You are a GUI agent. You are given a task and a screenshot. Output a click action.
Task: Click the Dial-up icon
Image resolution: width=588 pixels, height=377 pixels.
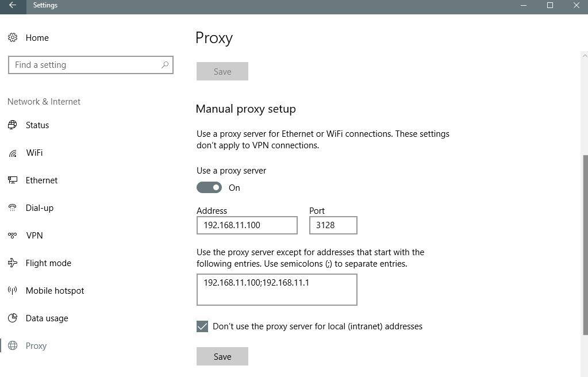[x=13, y=208]
